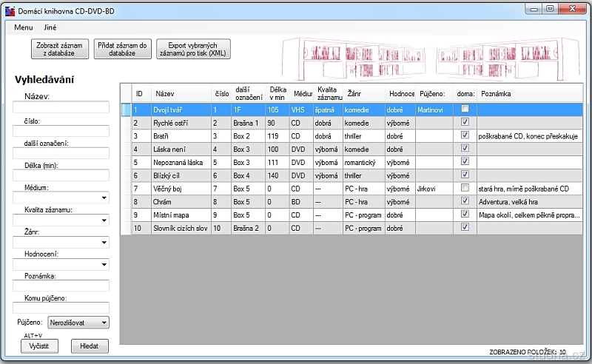Maximize the window from the title bar

(550, 9)
